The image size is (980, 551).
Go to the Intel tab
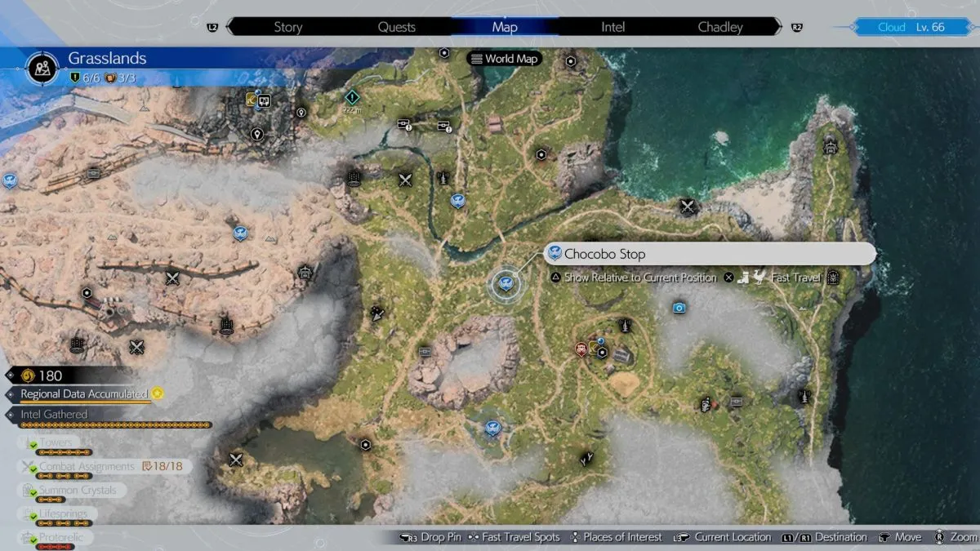[612, 27]
